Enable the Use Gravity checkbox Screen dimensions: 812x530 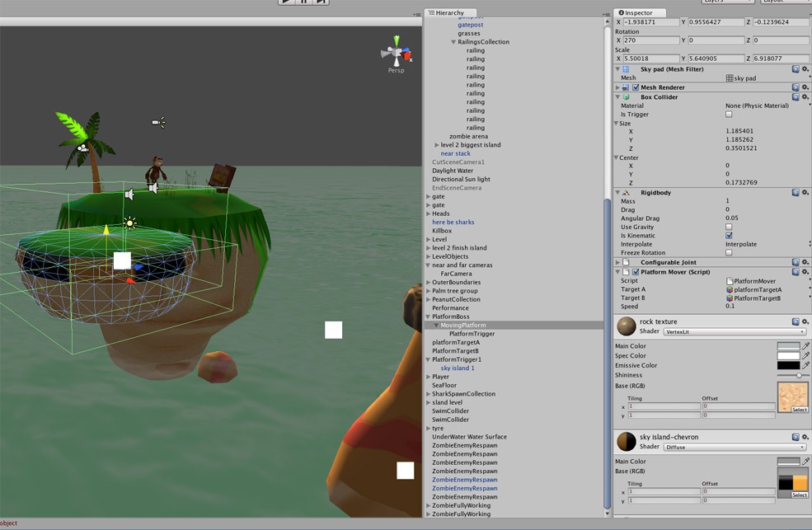click(729, 227)
